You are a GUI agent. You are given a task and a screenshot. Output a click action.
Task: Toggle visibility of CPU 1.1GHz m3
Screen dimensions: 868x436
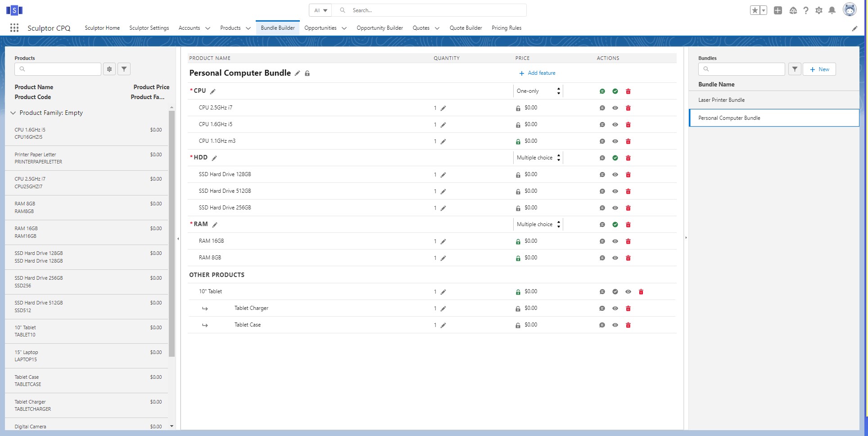(615, 141)
